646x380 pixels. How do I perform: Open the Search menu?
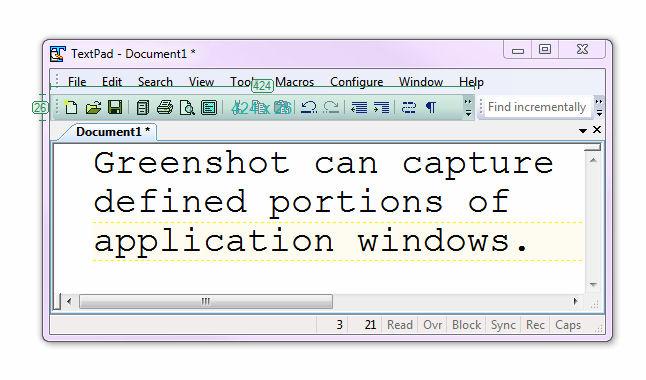(155, 82)
